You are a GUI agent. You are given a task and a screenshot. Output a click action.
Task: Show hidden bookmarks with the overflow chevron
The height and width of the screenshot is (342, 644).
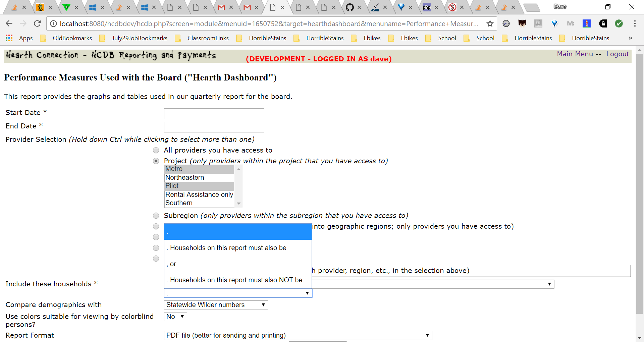pos(630,38)
